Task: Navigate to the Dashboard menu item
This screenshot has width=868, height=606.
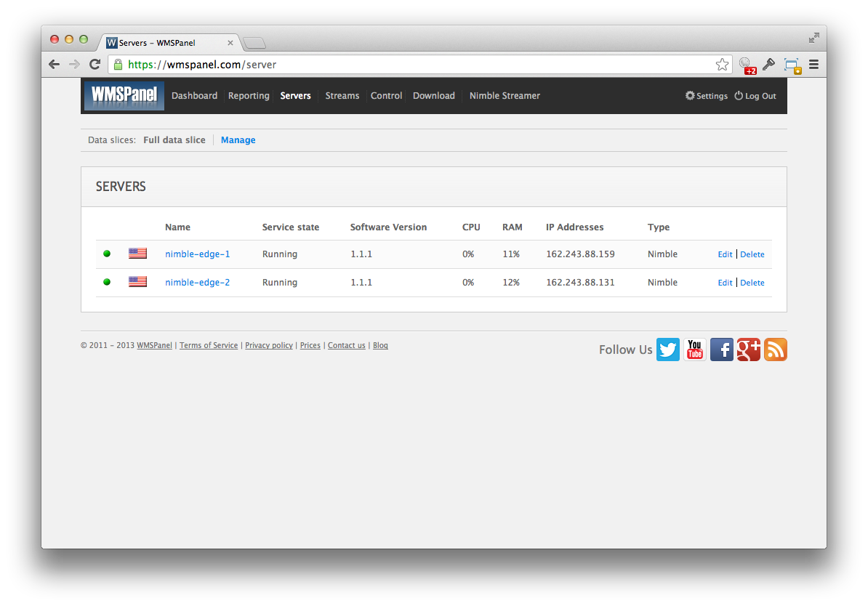Action: coord(194,95)
